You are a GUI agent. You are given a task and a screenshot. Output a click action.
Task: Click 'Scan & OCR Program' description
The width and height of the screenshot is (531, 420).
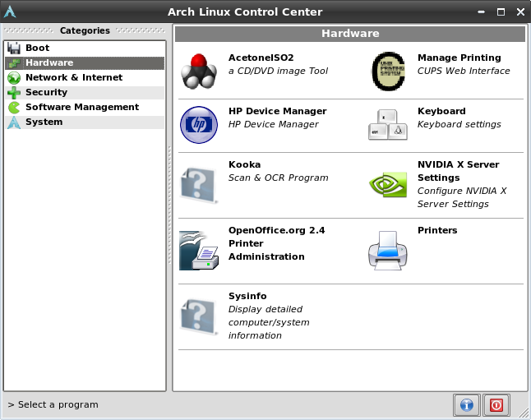[x=279, y=178]
